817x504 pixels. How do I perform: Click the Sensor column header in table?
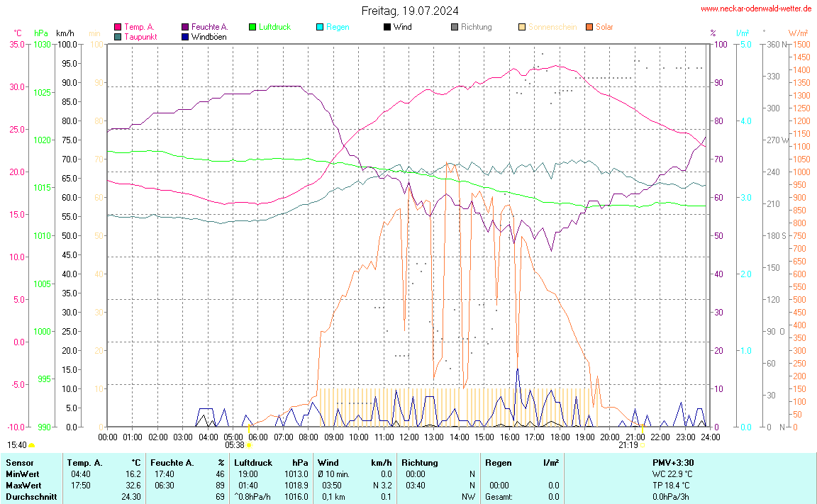(18, 462)
